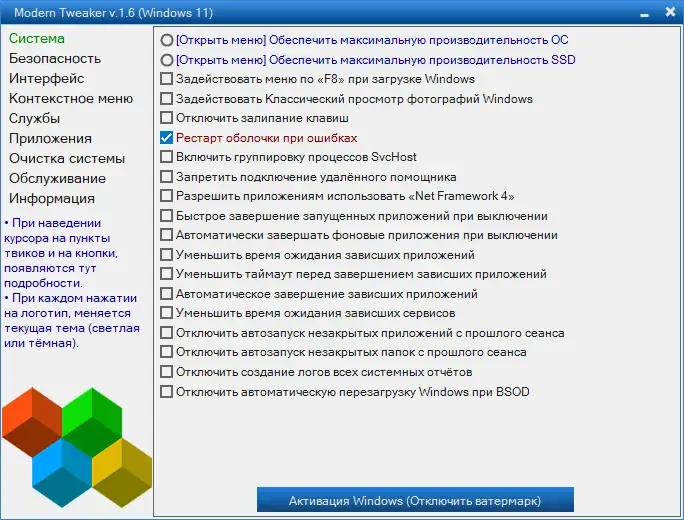Enable Classic Windows photo viewer checkbox
Image resolution: width=684 pixels, height=520 pixels.
tap(166, 99)
